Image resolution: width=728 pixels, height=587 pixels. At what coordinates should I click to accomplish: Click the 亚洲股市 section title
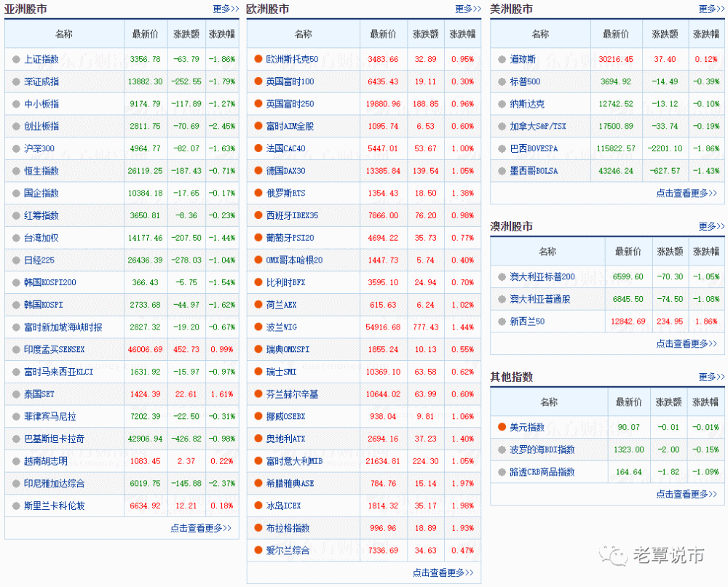tap(26, 9)
